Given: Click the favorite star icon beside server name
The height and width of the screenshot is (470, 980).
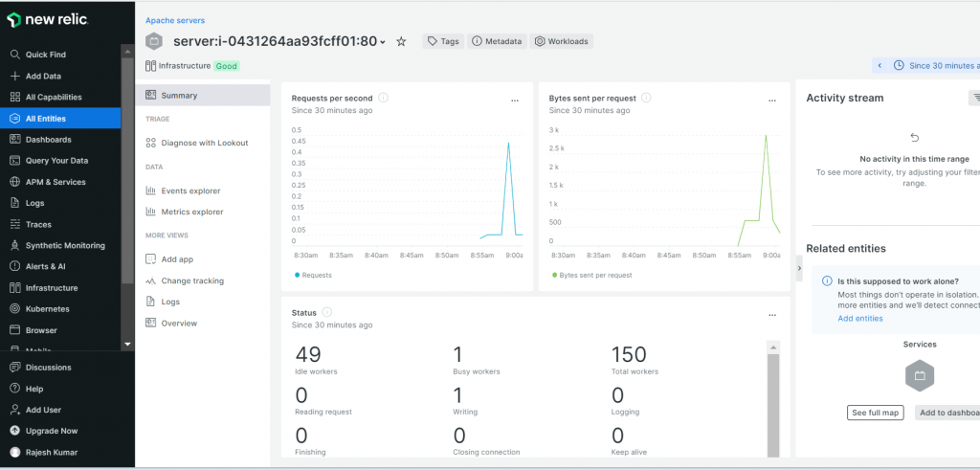Looking at the screenshot, I should click(x=401, y=42).
